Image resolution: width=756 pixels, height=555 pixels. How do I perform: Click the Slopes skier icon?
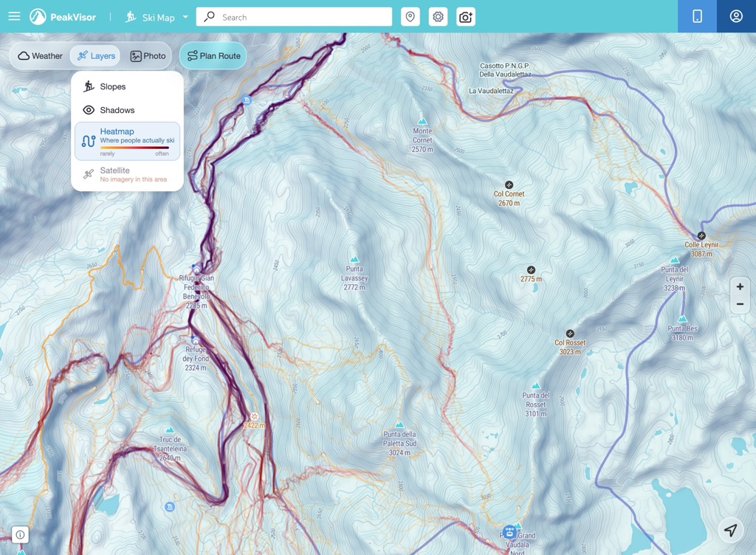tap(89, 87)
